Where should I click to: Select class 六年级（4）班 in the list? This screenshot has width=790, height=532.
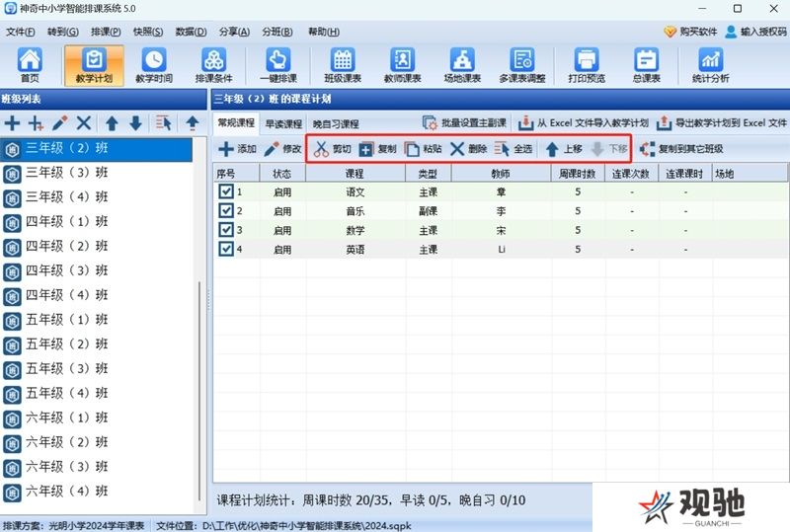pos(96,492)
